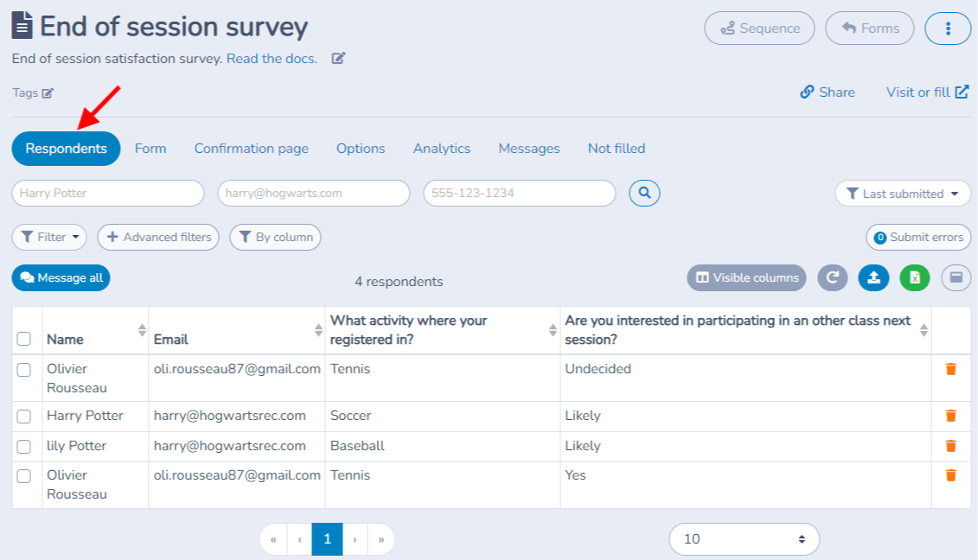This screenshot has height=560, width=978.
Task: Delete the Undecided Olivier Rousseau row
Action: click(951, 369)
